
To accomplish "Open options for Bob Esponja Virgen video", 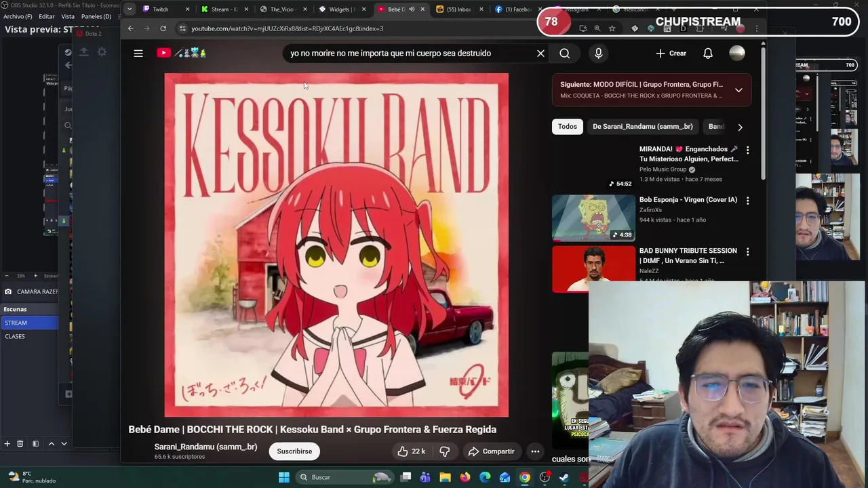I will point(747,201).
